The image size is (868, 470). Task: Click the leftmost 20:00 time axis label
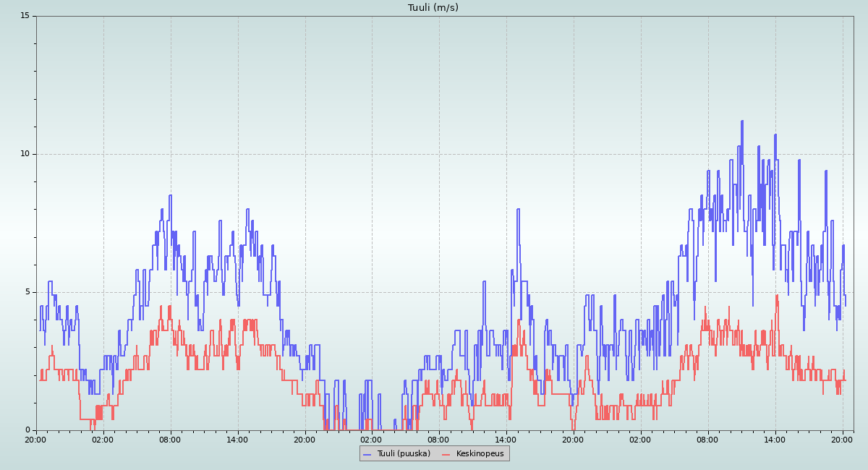pos(35,439)
